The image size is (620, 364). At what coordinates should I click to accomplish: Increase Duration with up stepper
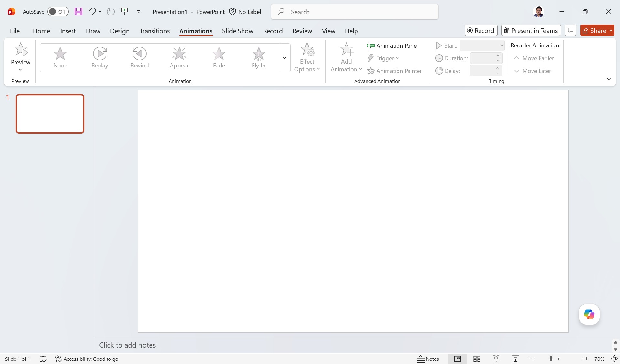498,56
